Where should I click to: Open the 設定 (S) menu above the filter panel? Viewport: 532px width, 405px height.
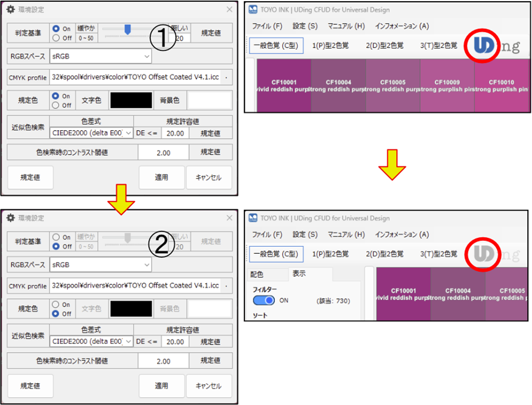[x=305, y=234]
